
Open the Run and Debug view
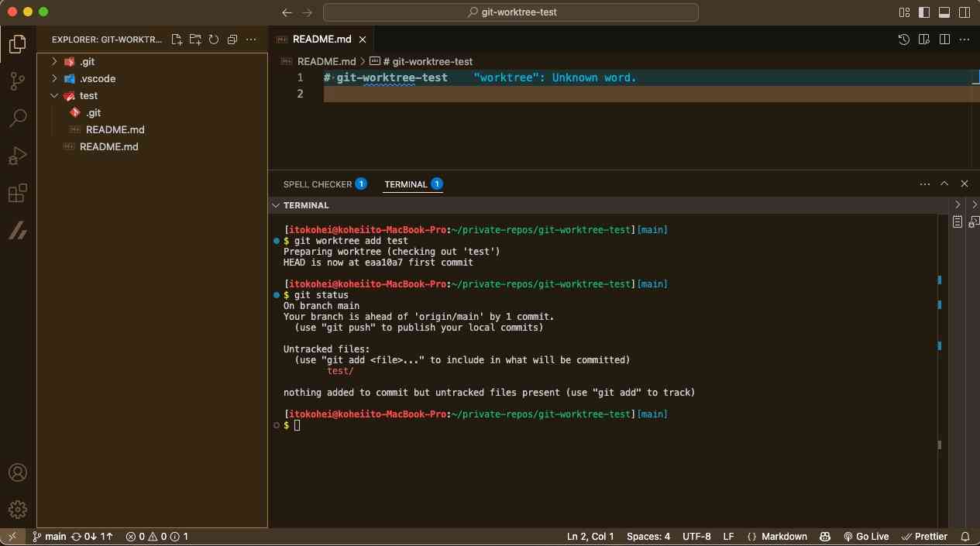[x=17, y=156]
